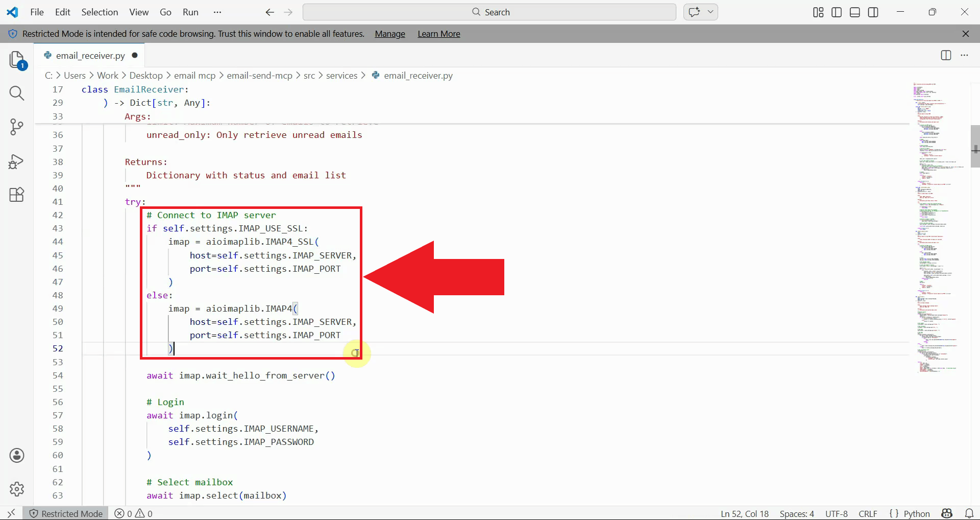Viewport: 980px width, 520px height.
Task: Toggle the secondary side bar
Action: click(873, 12)
